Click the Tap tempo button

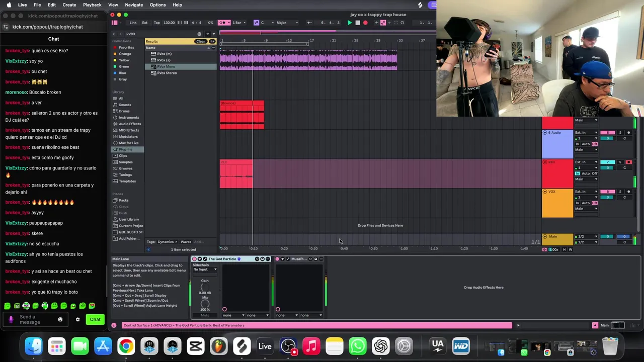tap(156, 23)
